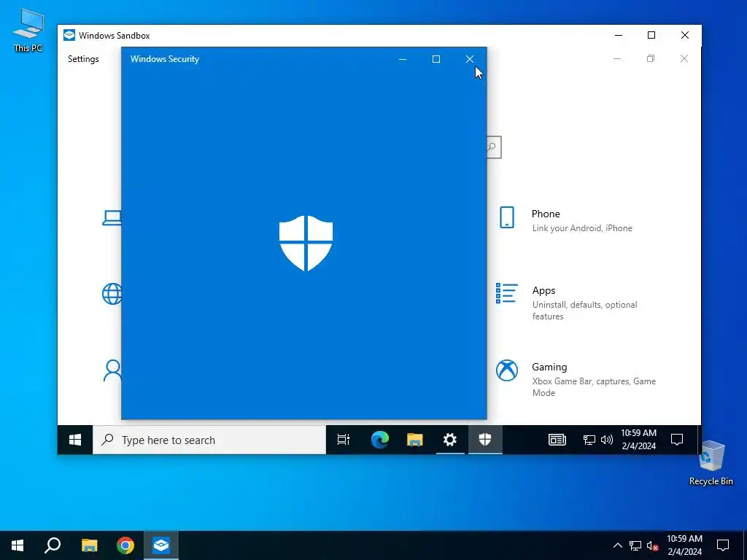Open the This PC desktop icon
Screen dimensions: 747x560
coord(28,29)
